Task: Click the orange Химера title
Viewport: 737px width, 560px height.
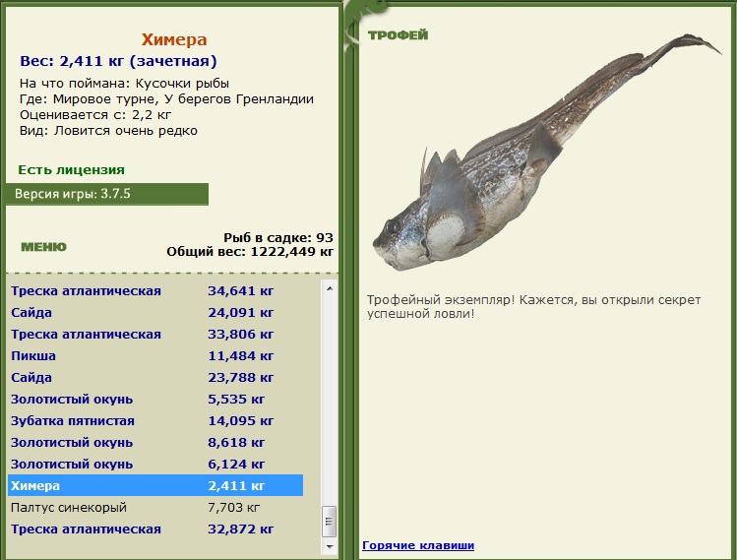Action: coord(174,39)
